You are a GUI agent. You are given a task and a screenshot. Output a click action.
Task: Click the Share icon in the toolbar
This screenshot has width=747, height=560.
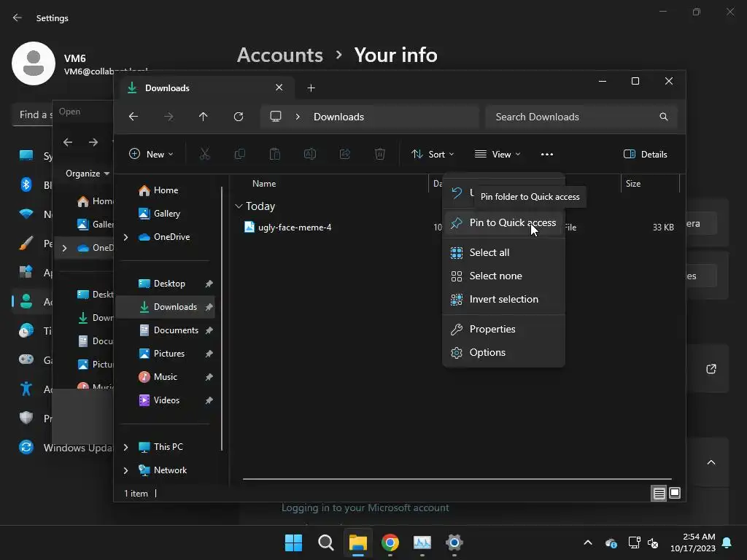[345, 154]
